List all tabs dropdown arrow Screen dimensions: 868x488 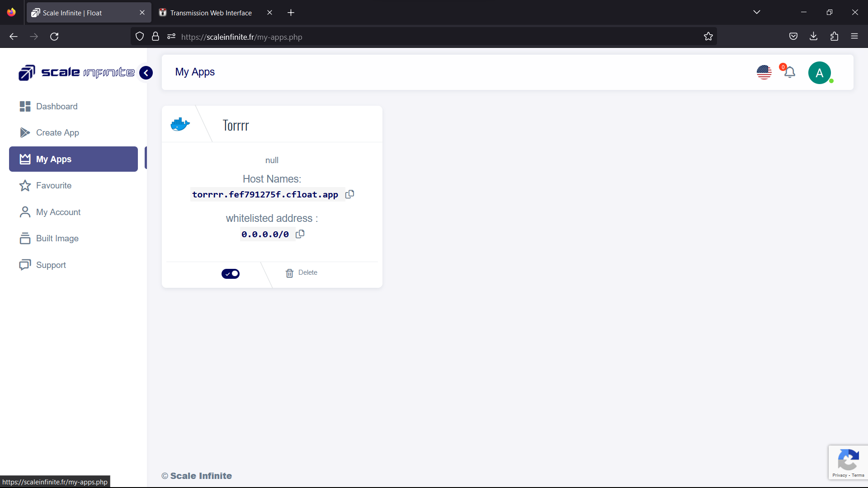757,12
